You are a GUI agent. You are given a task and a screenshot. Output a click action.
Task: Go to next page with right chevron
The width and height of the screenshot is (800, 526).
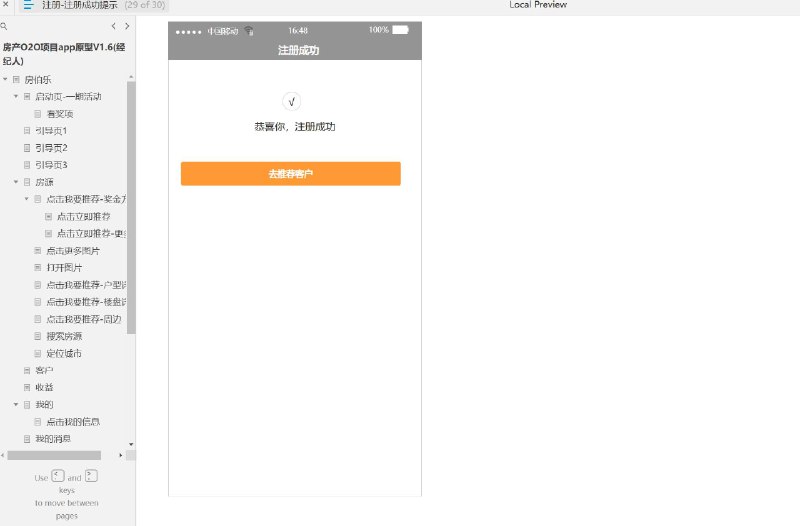(x=127, y=26)
